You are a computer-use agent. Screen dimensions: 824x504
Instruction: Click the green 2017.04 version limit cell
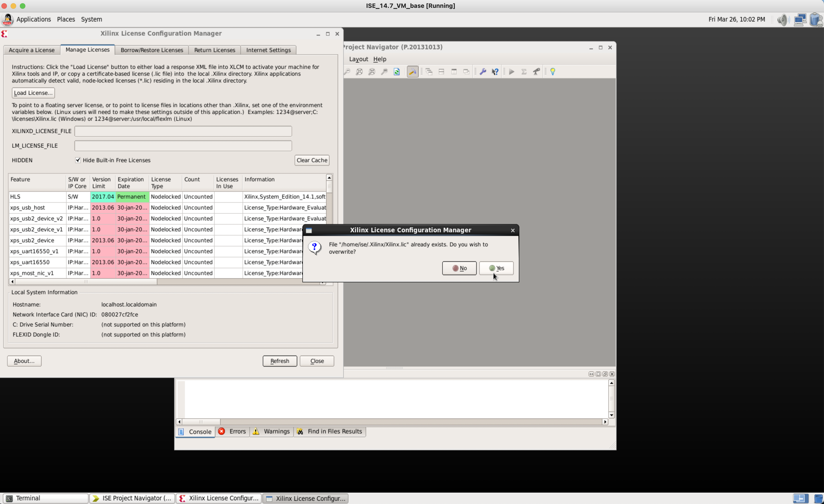103,196
